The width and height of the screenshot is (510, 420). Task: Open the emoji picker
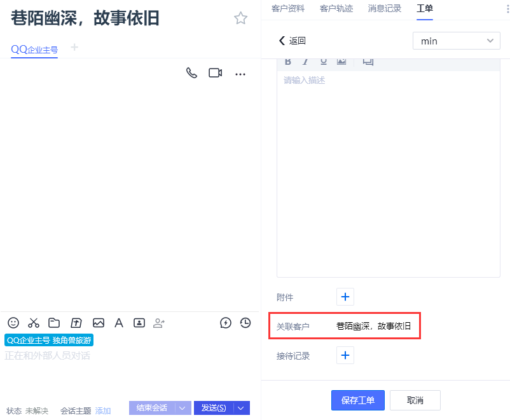tap(13, 323)
